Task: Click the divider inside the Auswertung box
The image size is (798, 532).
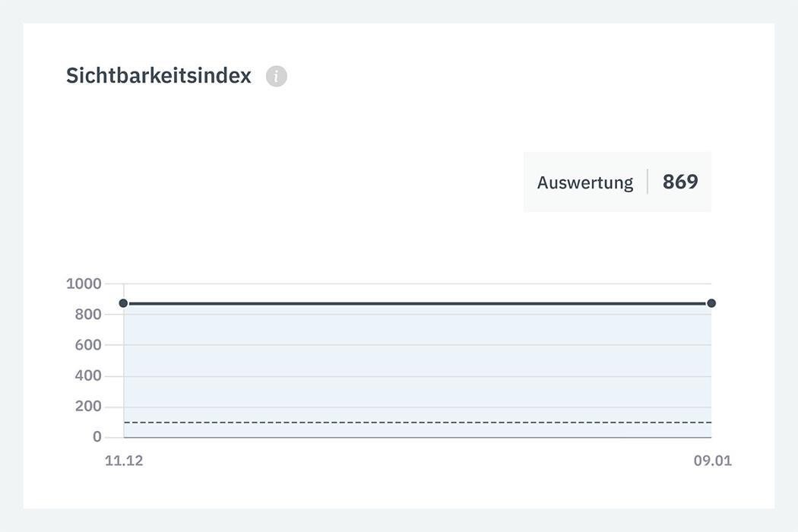Action: click(648, 182)
